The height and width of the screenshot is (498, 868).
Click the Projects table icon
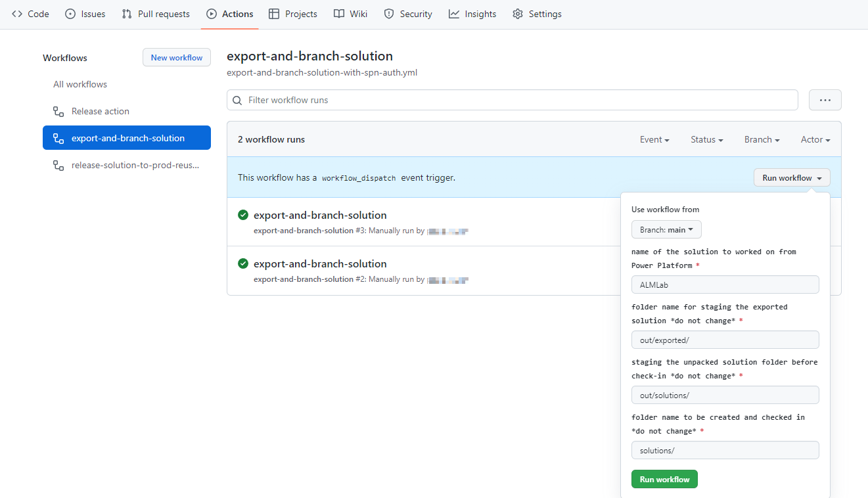point(274,14)
